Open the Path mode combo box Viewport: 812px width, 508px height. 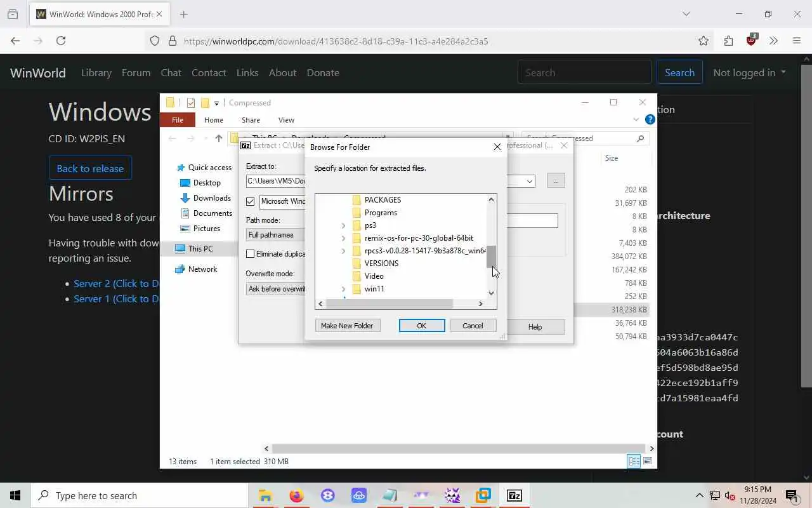pos(276,235)
